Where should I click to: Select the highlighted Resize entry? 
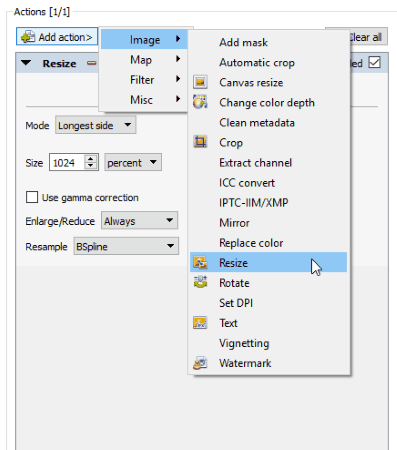pos(268,262)
